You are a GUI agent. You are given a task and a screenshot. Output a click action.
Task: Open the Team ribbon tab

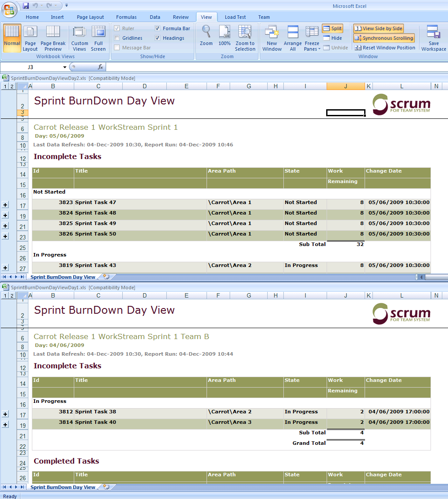point(264,17)
